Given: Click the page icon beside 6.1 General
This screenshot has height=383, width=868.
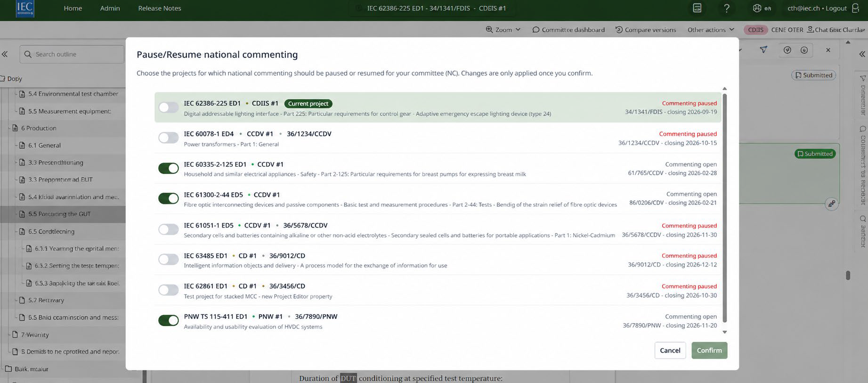Looking at the screenshot, I should tap(22, 145).
